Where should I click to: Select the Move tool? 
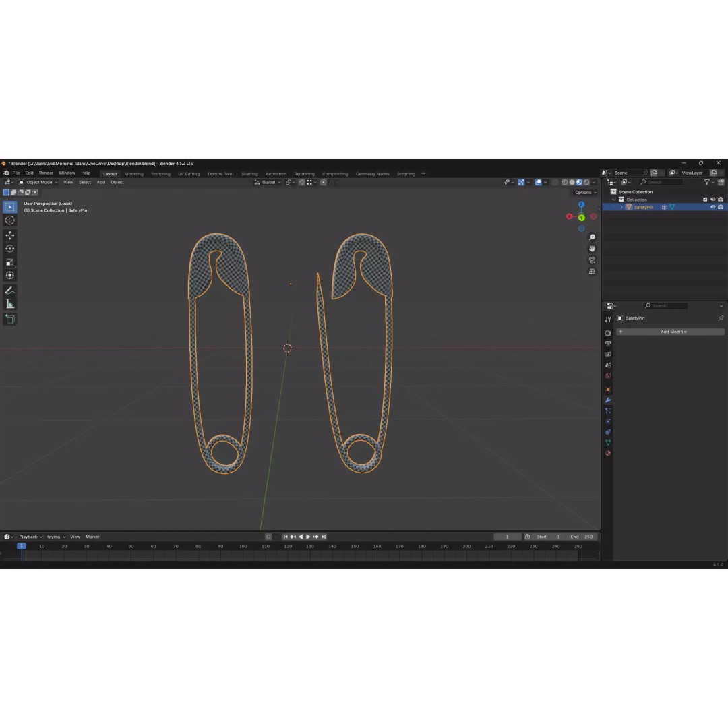(x=9, y=235)
